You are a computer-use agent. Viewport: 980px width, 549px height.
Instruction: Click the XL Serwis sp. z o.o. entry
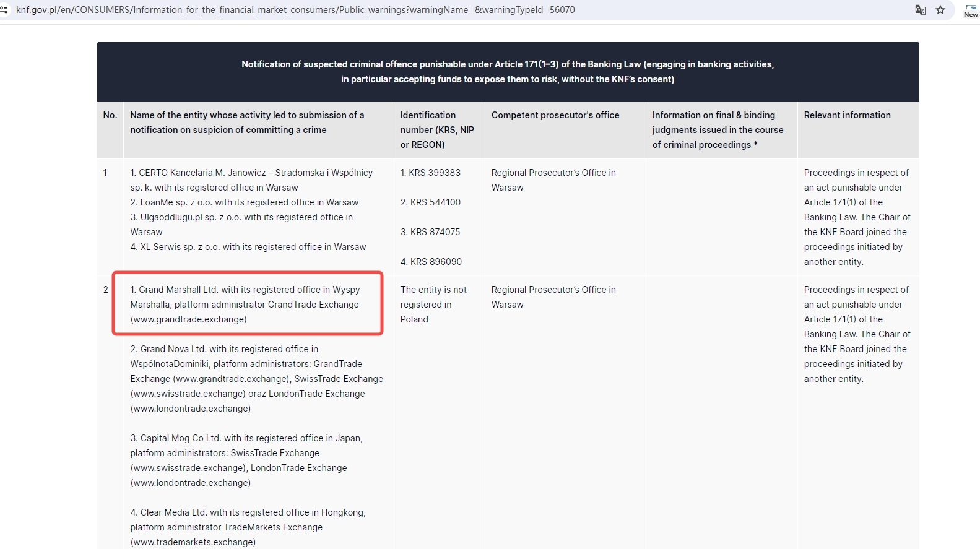pos(248,247)
